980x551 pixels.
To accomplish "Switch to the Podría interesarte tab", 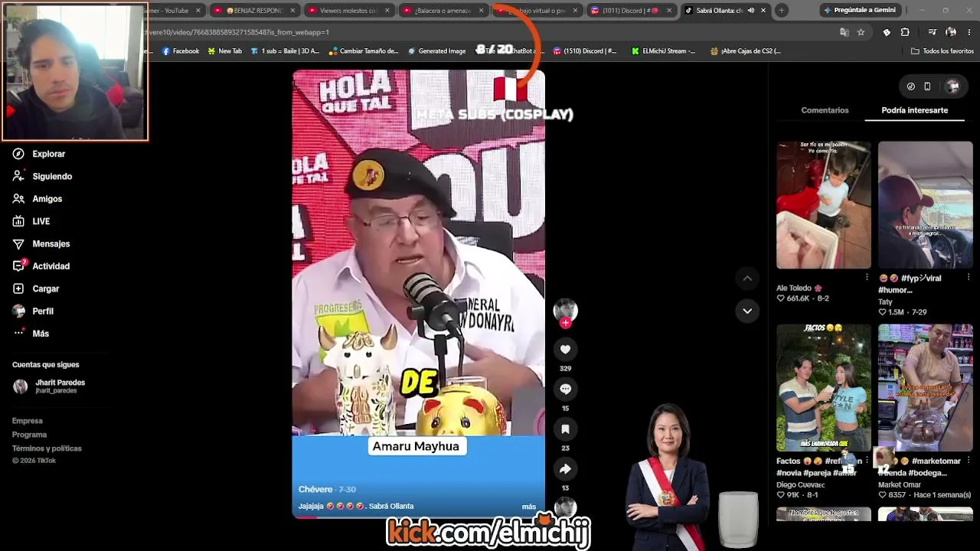I will (x=914, y=110).
